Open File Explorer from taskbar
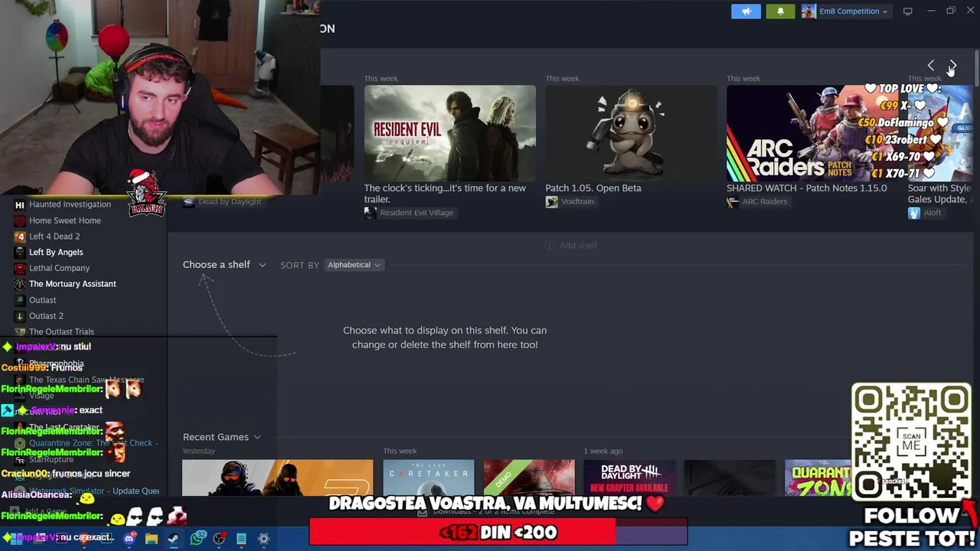Viewport: 980px width, 551px height. [x=152, y=539]
